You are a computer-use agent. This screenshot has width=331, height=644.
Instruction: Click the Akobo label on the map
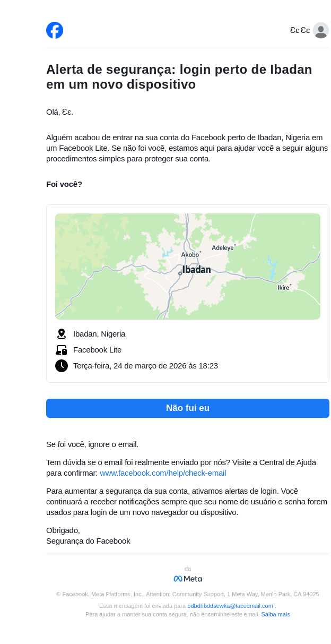click(x=190, y=255)
